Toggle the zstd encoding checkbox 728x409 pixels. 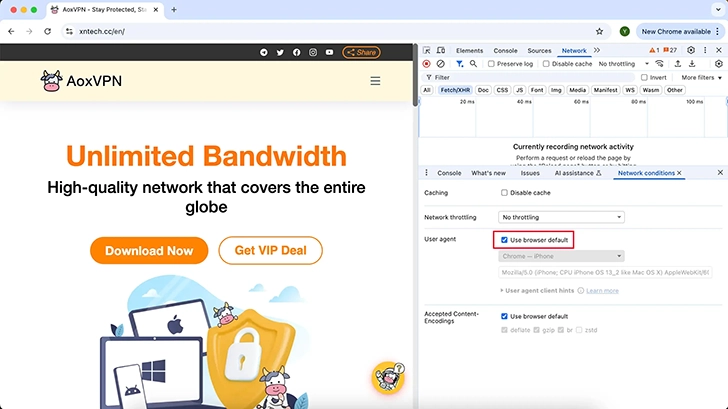(579, 330)
